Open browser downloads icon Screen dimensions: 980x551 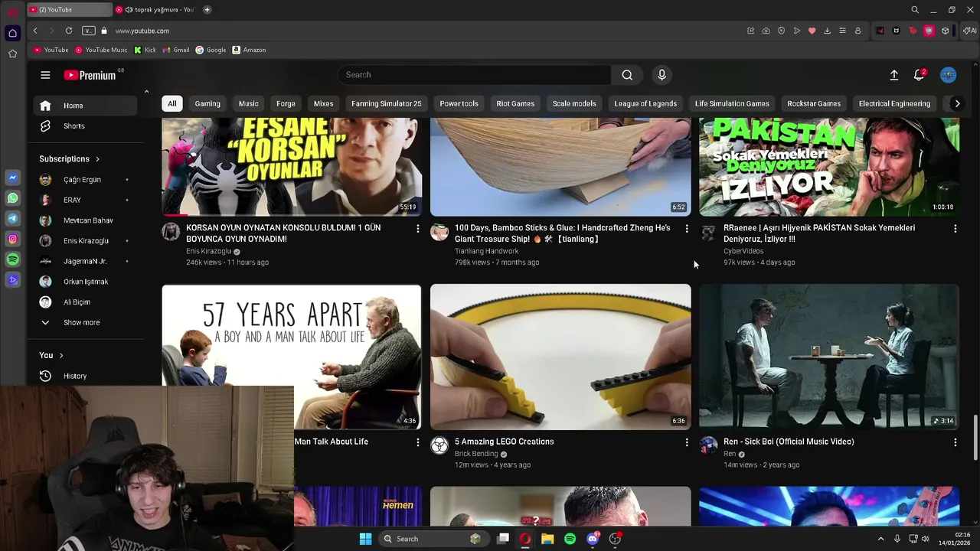[x=827, y=31]
